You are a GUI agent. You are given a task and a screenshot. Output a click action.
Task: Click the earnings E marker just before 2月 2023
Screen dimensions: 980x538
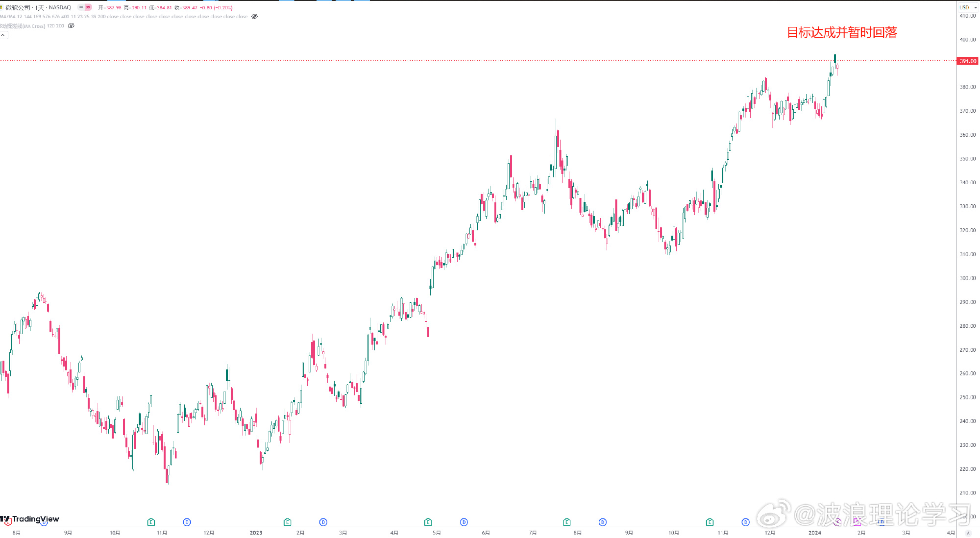(288, 522)
